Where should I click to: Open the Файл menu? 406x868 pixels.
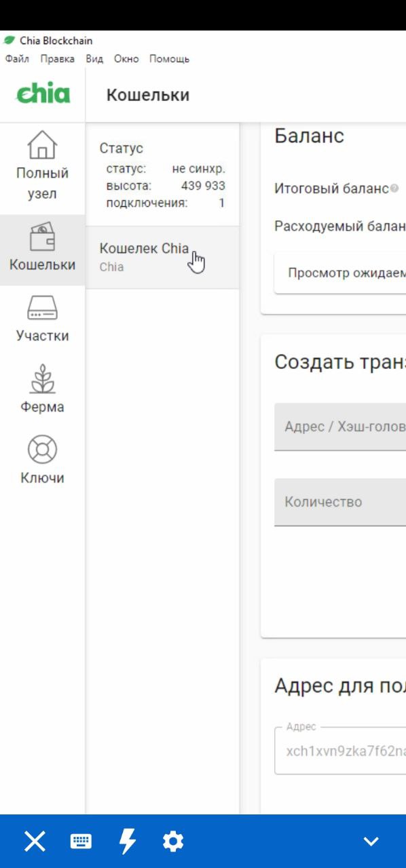point(17,59)
